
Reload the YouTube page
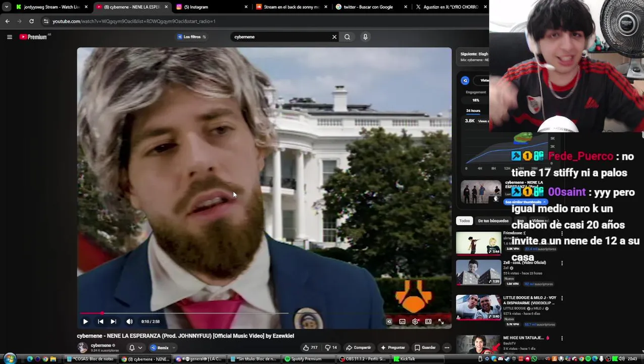point(31,21)
